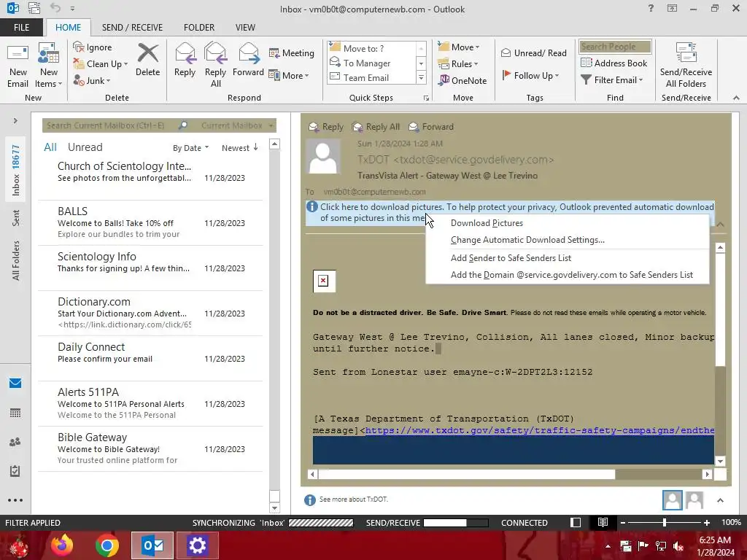Collapse the ribbon
Screen dimensions: 747x560
pos(737,98)
